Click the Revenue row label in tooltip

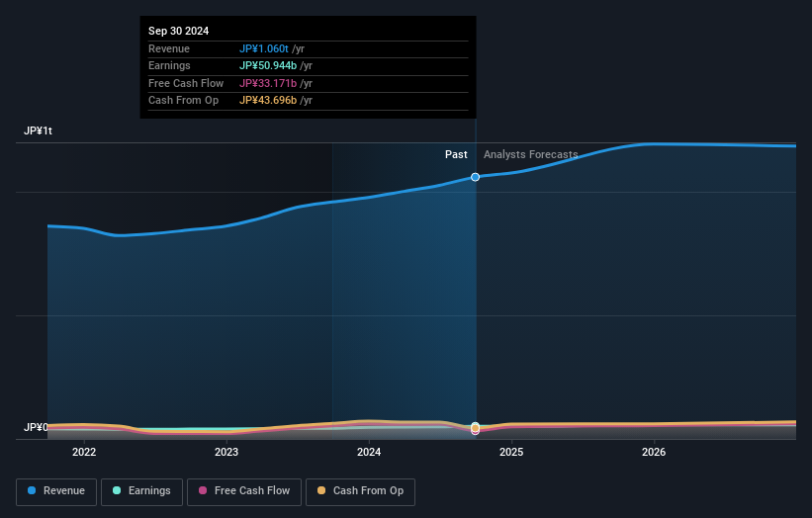click(169, 48)
